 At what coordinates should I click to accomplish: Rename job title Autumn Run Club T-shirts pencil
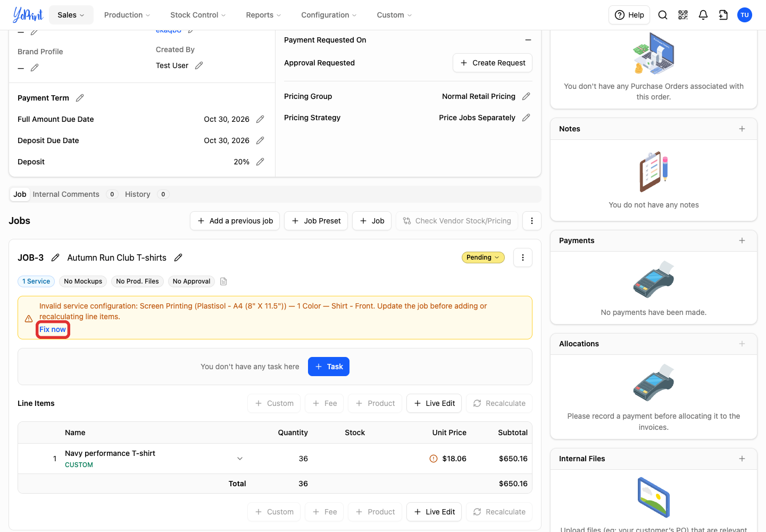tap(178, 257)
